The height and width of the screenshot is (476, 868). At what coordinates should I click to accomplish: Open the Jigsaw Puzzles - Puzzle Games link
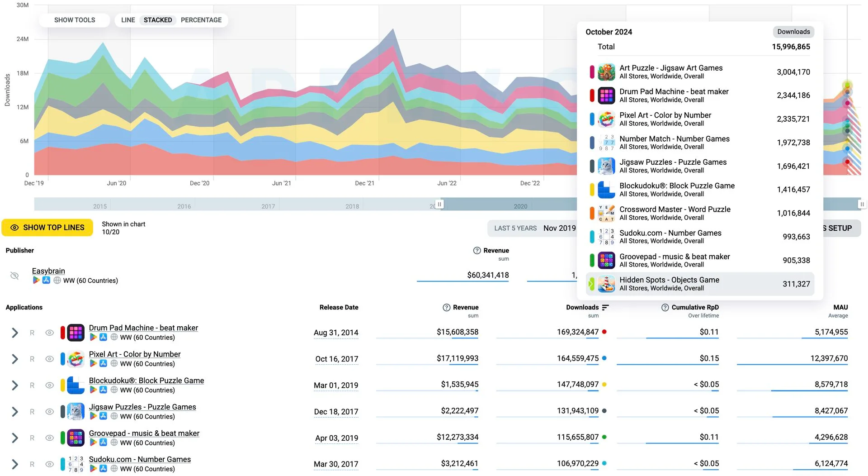pyautogui.click(x=142, y=407)
